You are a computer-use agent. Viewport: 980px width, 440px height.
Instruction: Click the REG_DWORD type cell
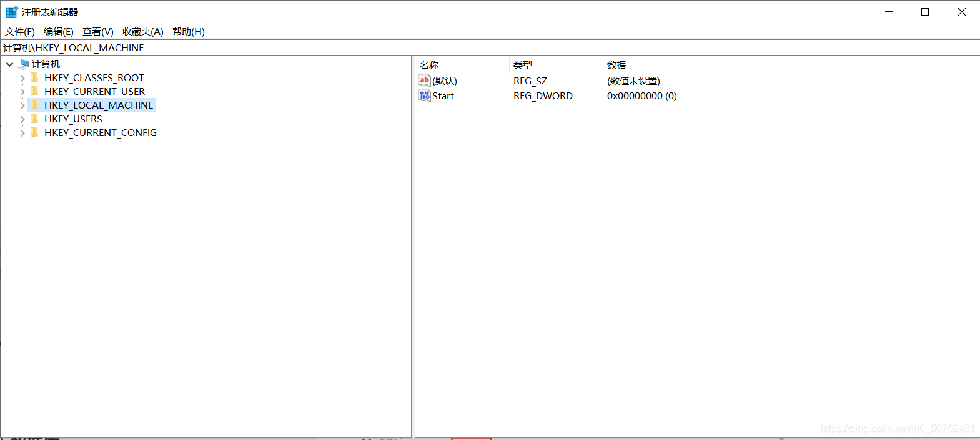(x=543, y=95)
